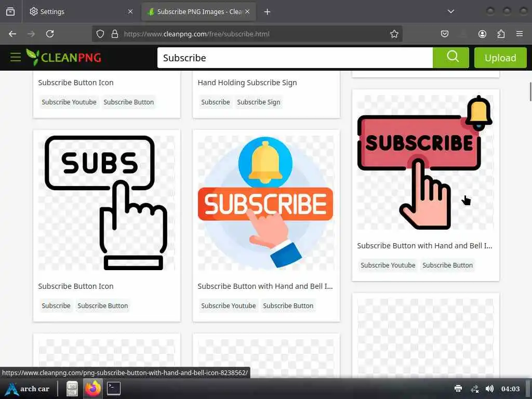Open the black outline SUBS hand image
Screen dimensions: 532x399
click(107, 203)
